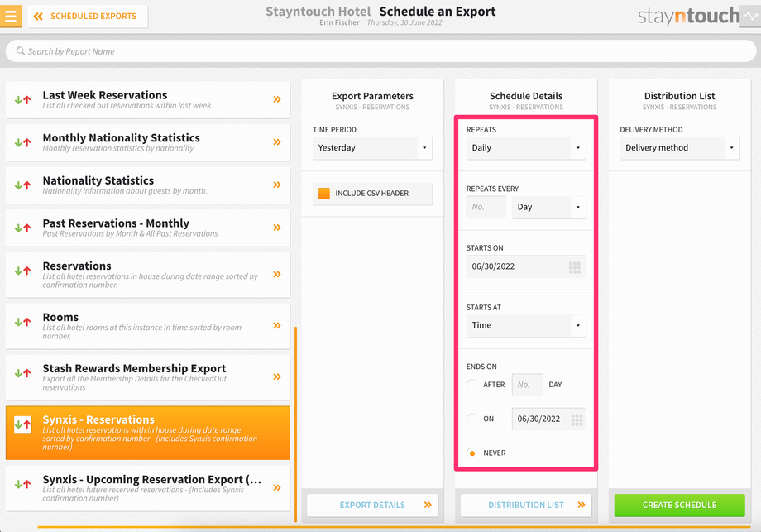Select the Nationality Statistics report title

tap(98, 180)
